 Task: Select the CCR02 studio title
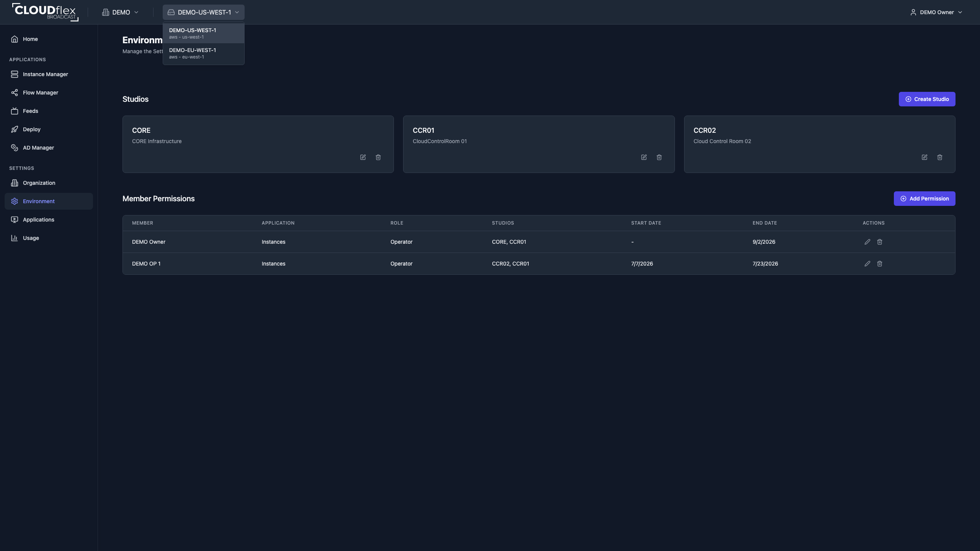[704, 130]
